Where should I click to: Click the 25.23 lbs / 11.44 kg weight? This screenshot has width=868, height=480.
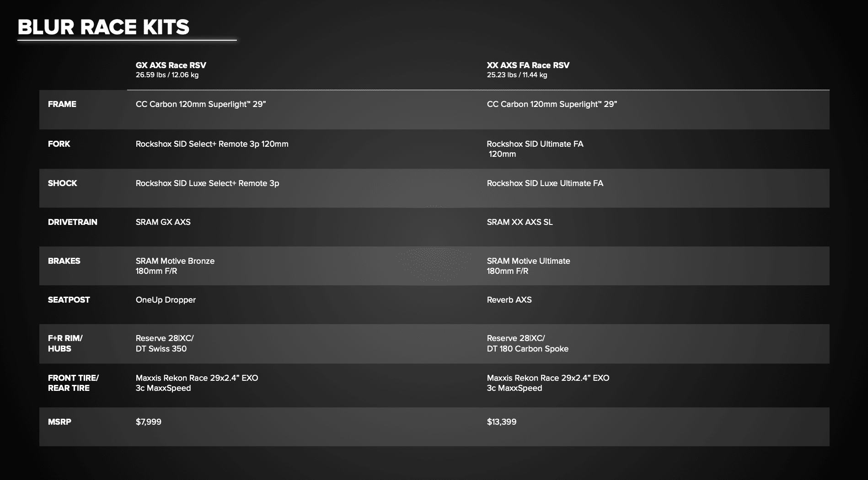tap(517, 75)
